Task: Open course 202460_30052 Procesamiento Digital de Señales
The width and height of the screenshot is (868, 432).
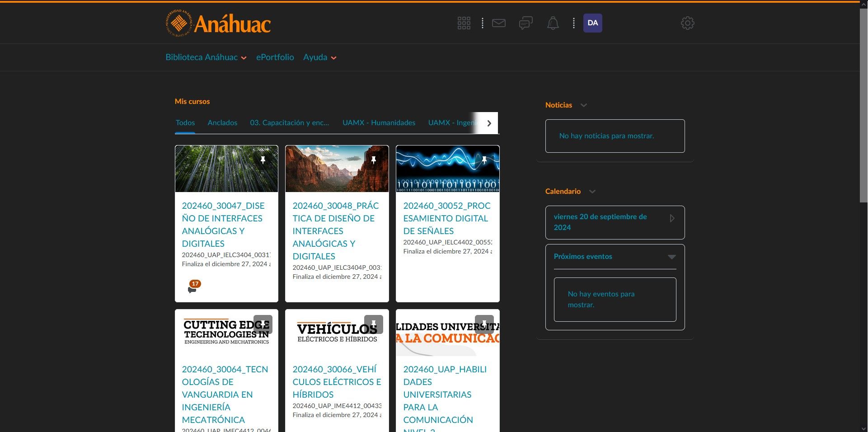Action: coord(447,218)
